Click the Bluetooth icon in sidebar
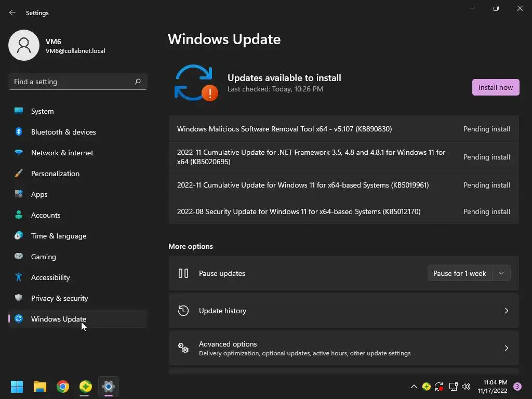Image resolution: width=532 pixels, height=399 pixels. click(x=19, y=131)
